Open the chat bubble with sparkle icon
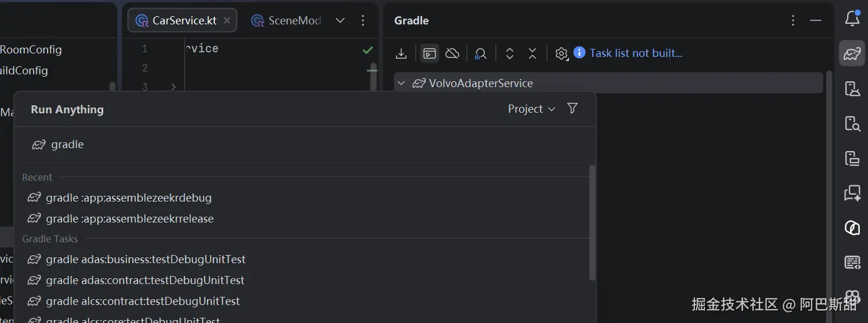Viewport: 868px width, 323px height. [x=852, y=193]
